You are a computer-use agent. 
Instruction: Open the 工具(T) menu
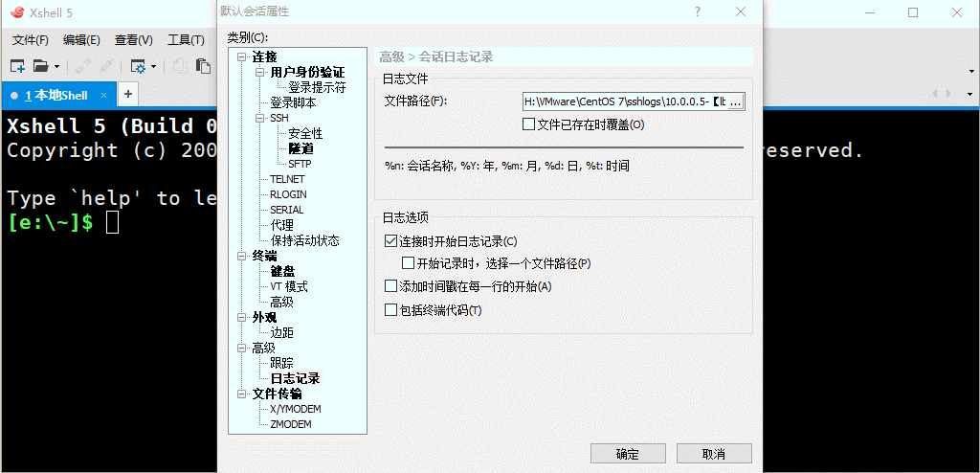click(186, 40)
